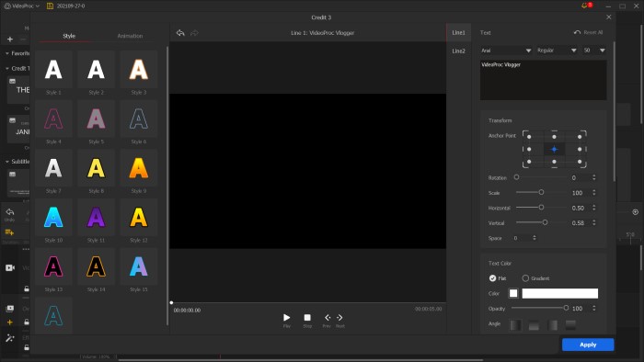
Task: Select Style 5 text preset
Action: point(96,119)
